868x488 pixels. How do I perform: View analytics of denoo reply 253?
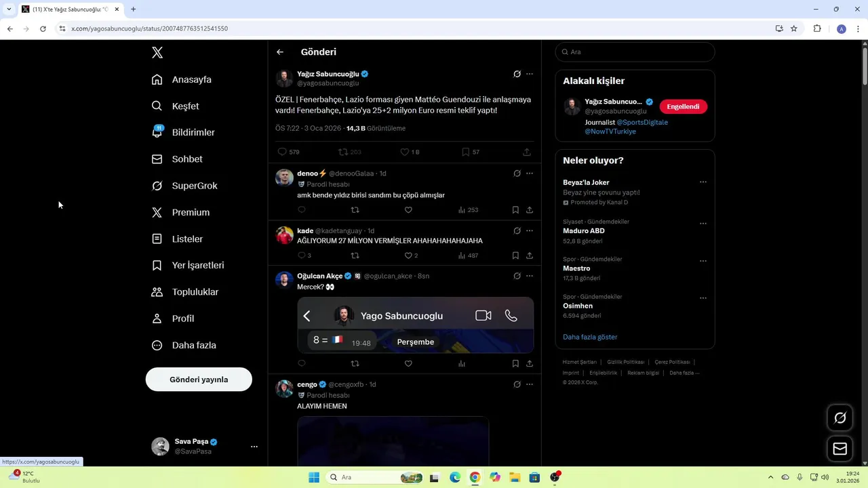468,210
